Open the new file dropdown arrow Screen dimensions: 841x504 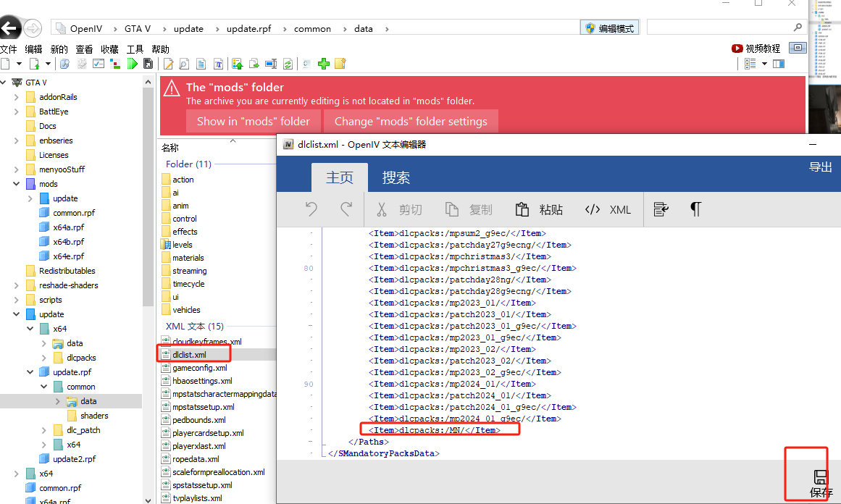click(19, 64)
